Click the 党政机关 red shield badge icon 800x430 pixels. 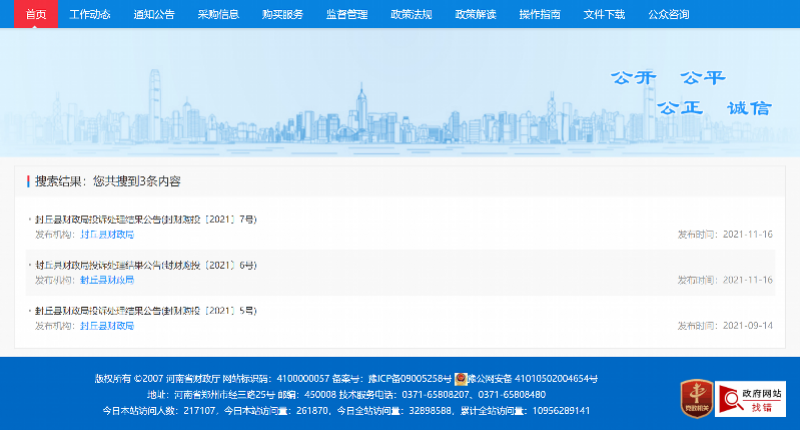(697, 398)
